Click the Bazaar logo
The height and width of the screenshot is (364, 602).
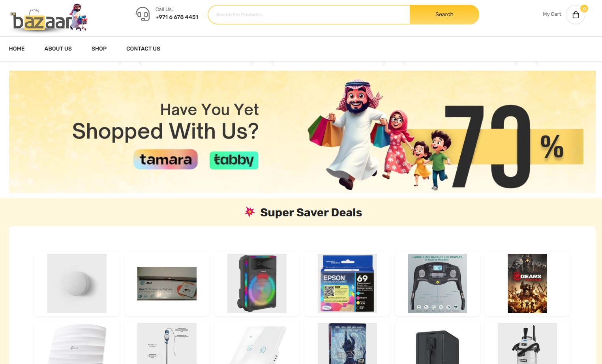point(49,18)
